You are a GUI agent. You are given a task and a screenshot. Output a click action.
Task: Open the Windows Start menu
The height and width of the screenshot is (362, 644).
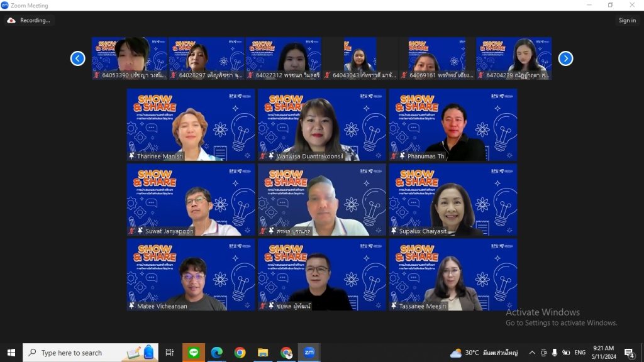[x=11, y=353]
